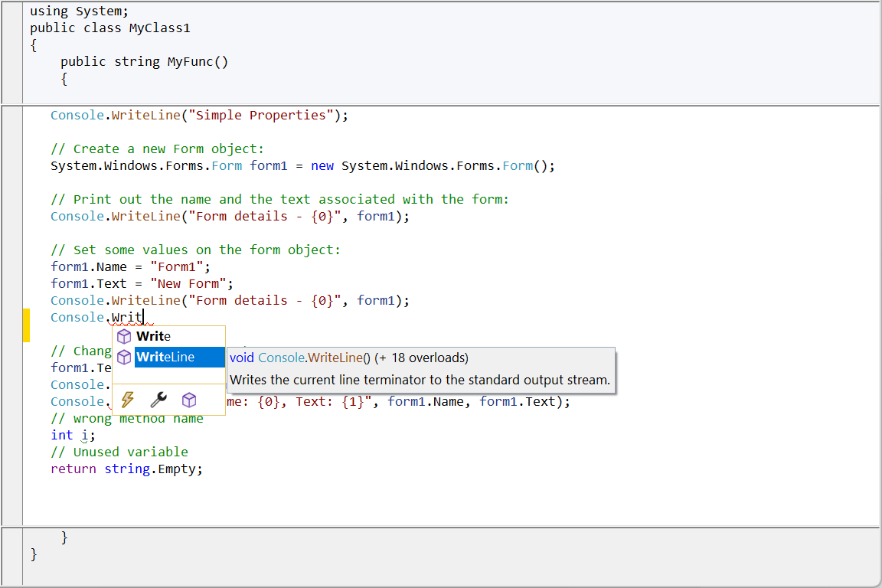
Task: Click the cube icon beside the WriteLine entry
Action: tap(124, 356)
